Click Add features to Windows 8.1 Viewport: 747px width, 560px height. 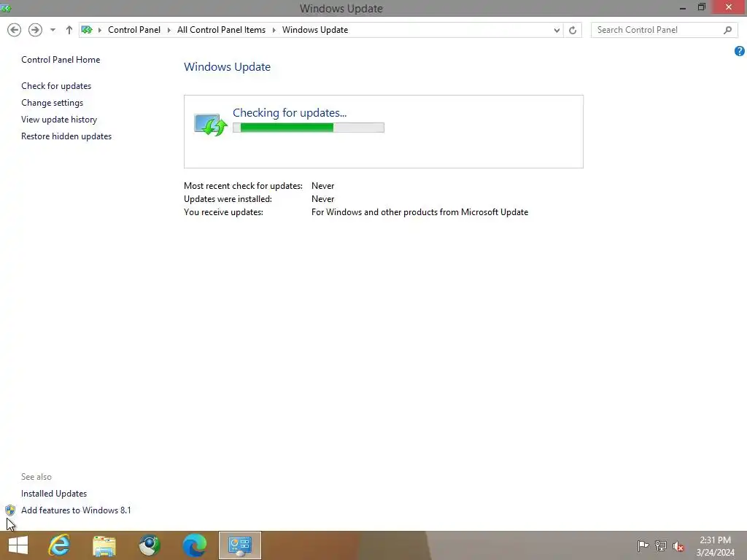(x=76, y=510)
